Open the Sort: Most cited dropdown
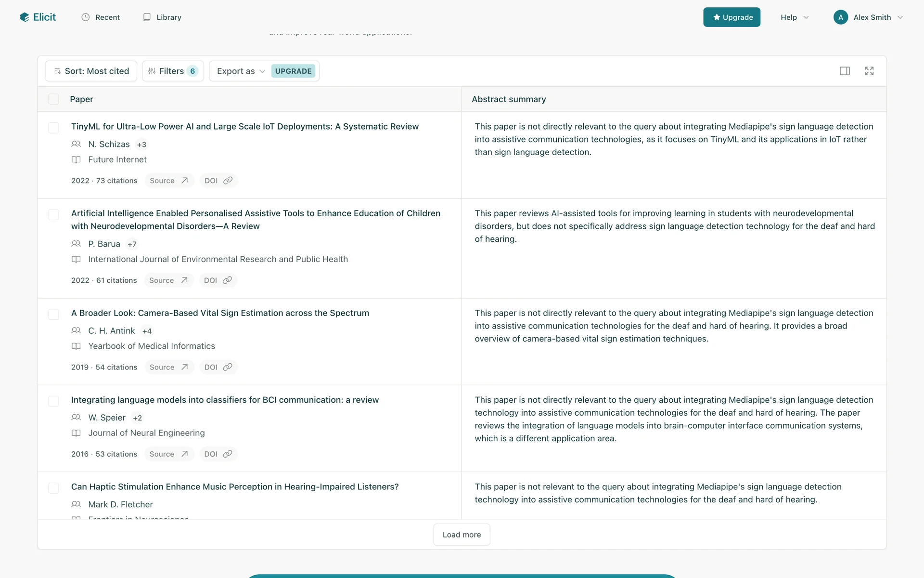Screen dimensions: 924x578 click(91, 71)
